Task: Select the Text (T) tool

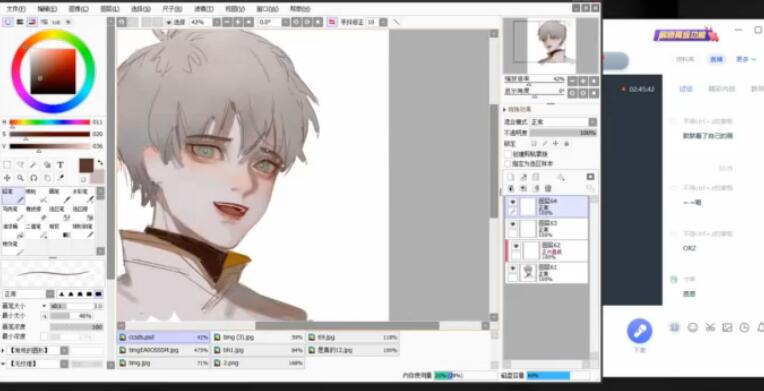Action: pos(60,165)
